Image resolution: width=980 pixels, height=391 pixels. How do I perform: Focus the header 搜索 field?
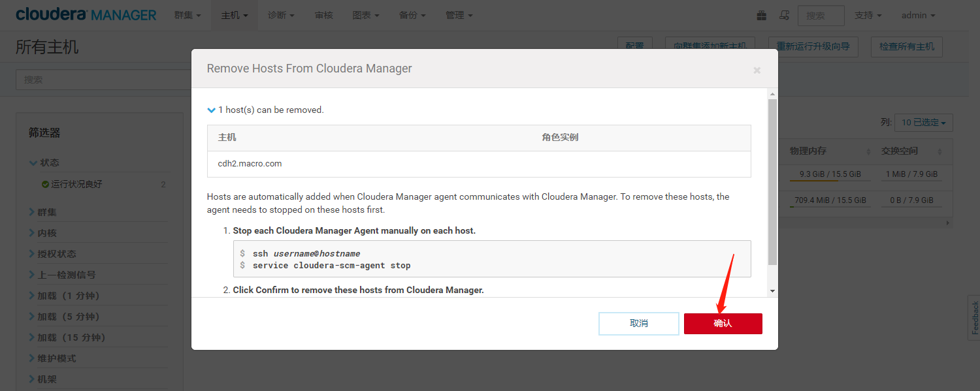click(x=821, y=15)
